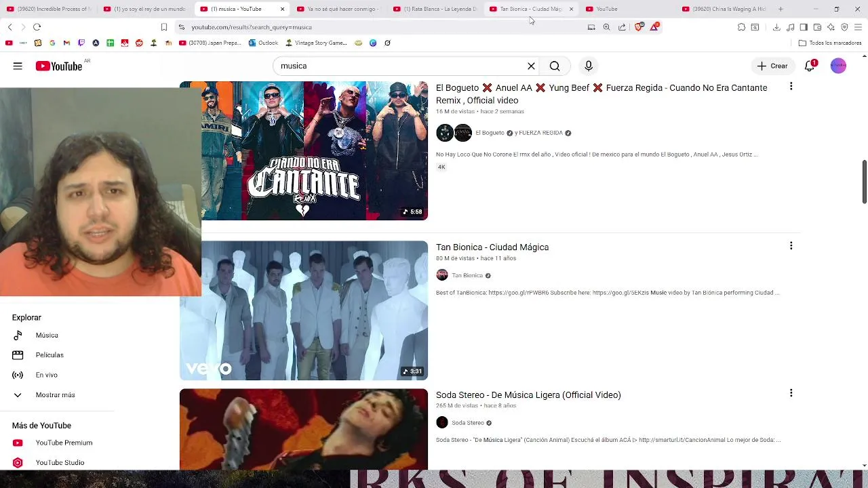Open Brave Rewards triangle icon
The width and height of the screenshot is (868, 488).
[x=654, y=27]
